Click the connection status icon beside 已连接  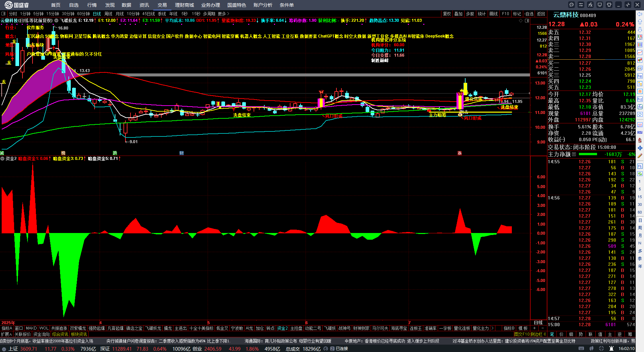click(332, 349)
